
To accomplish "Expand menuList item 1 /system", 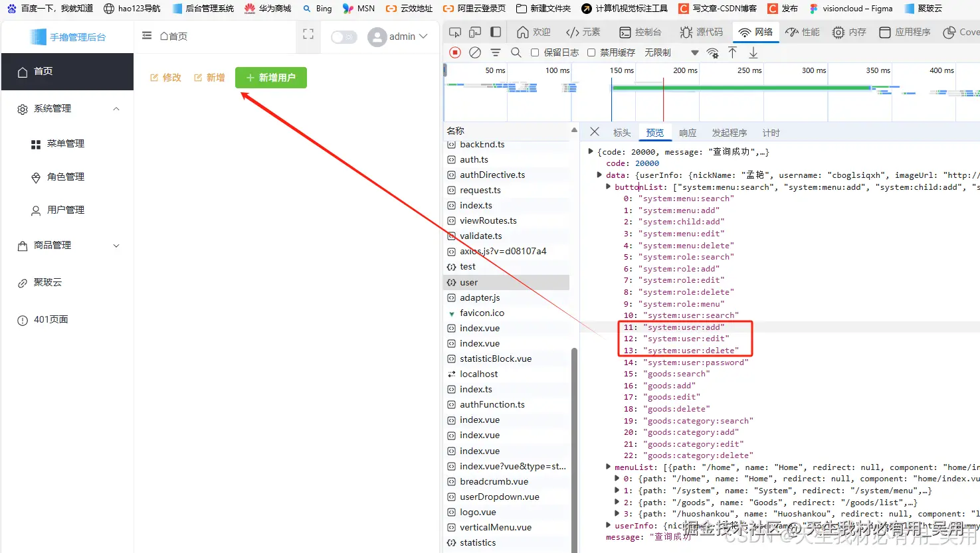I will (x=617, y=491).
